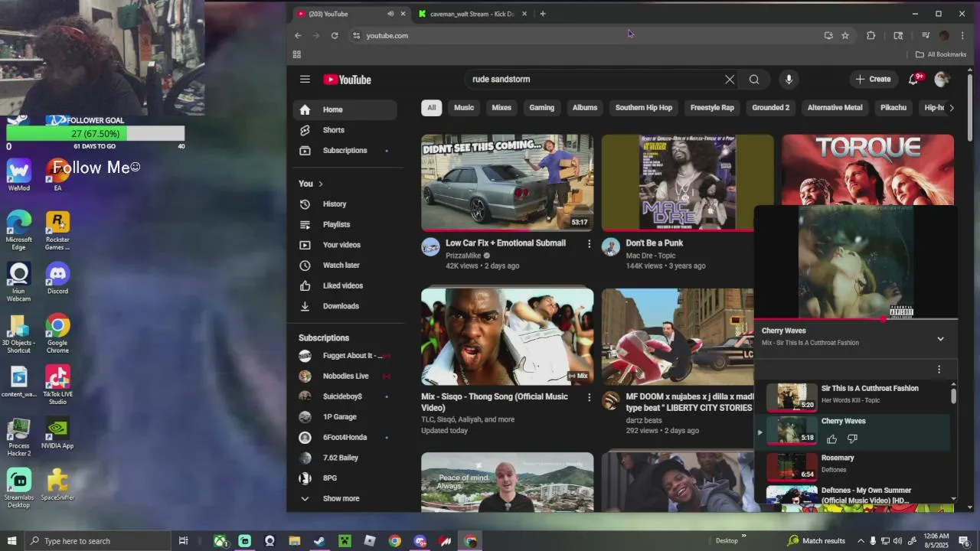Viewport: 980px width, 551px height.
Task: Open Streamlabs Desktop shortcut
Action: click(x=18, y=488)
